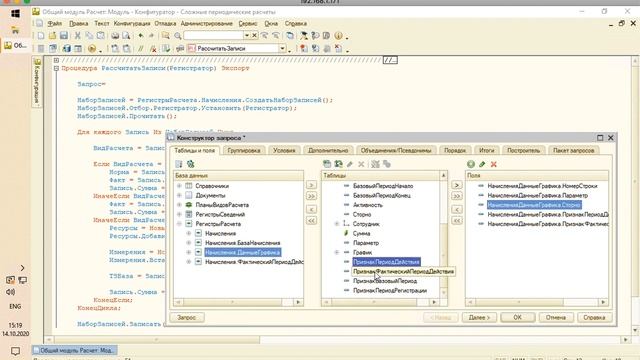Open the toolbar search field dropdown arrow
The width and height of the screenshot is (640, 360).
coord(247,36)
